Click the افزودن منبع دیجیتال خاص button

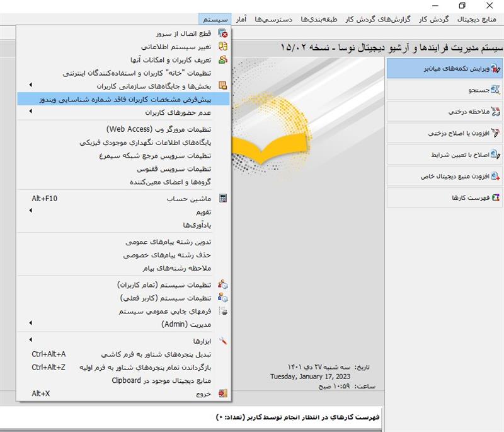[445, 176]
